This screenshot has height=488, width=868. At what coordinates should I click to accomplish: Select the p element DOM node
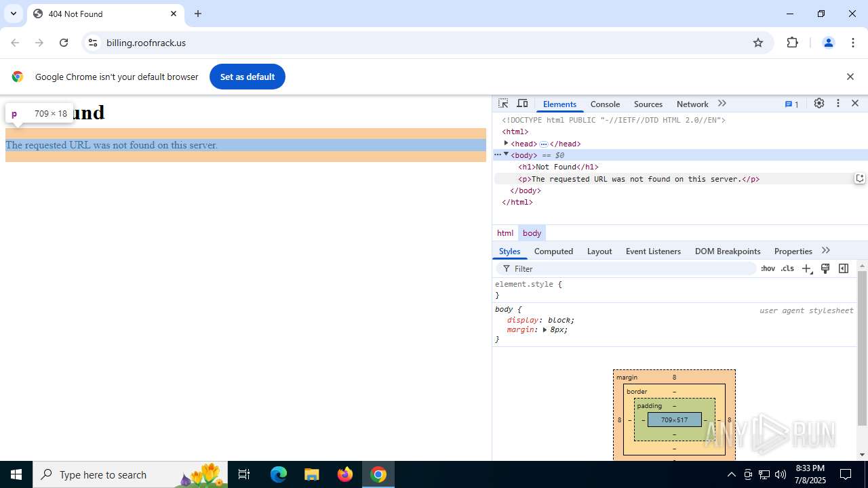click(x=639, y=179)
